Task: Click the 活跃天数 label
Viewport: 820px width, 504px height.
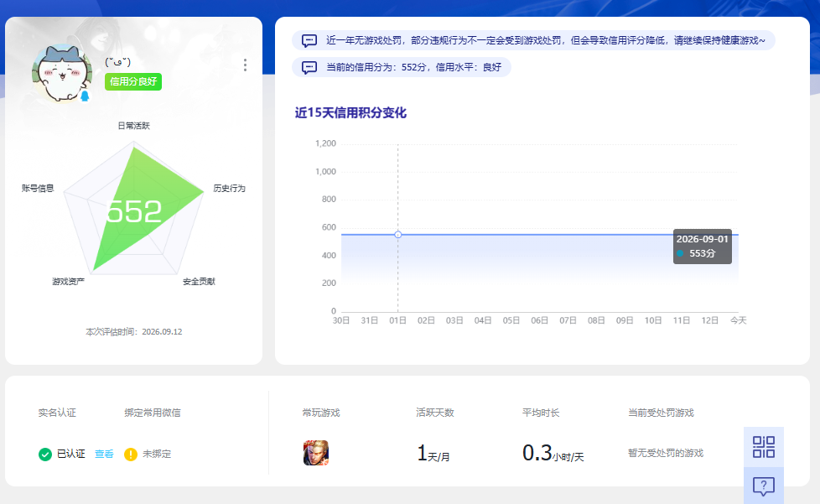Action: click(x=435, y=413)
